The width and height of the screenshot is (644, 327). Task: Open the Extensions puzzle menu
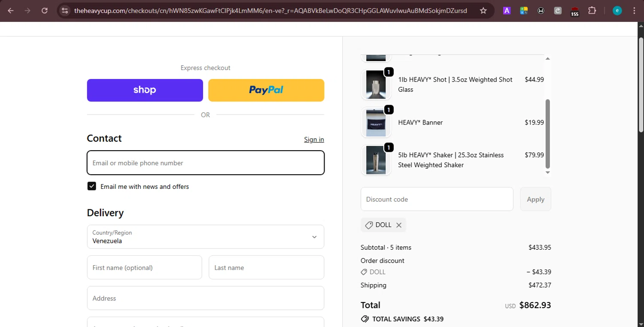point(592,10)
